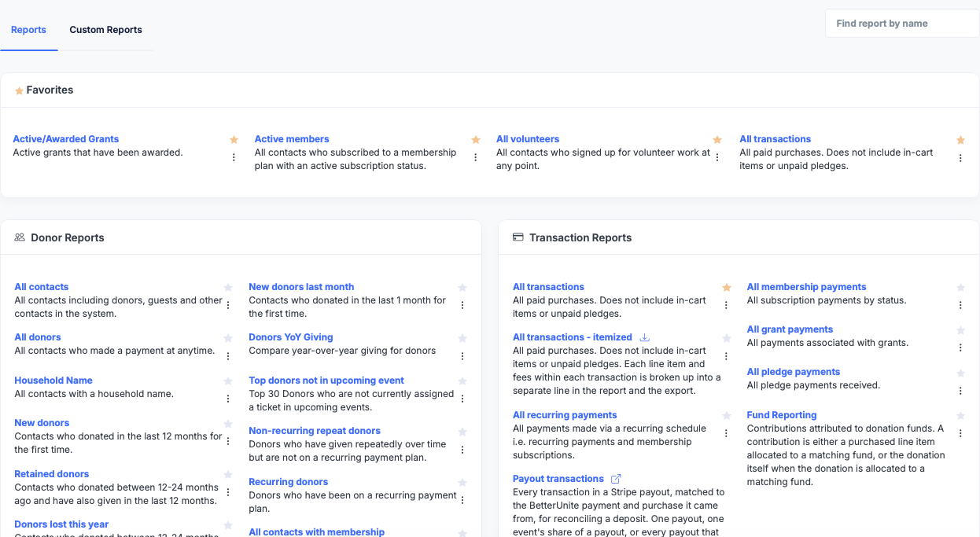This screenshot has width=980, height=537.
Task: Click the download icon beside All transactions - itemized
Action: click(x=645, y=337)
